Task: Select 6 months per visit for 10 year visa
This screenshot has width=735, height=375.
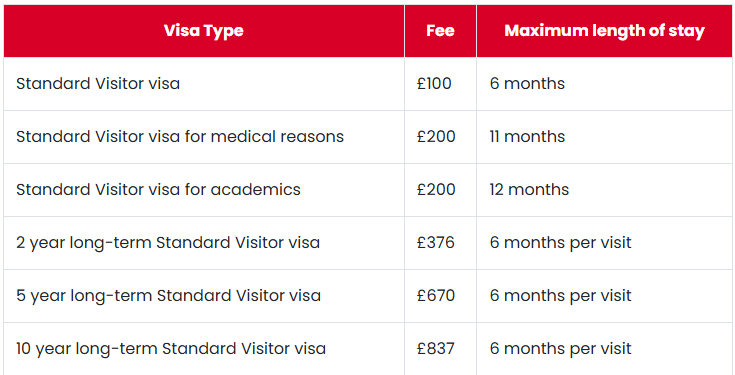Action: 561,349
